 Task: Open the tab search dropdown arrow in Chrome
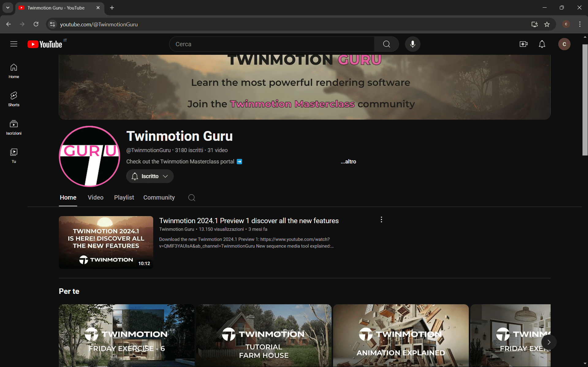tap(8, 8)
